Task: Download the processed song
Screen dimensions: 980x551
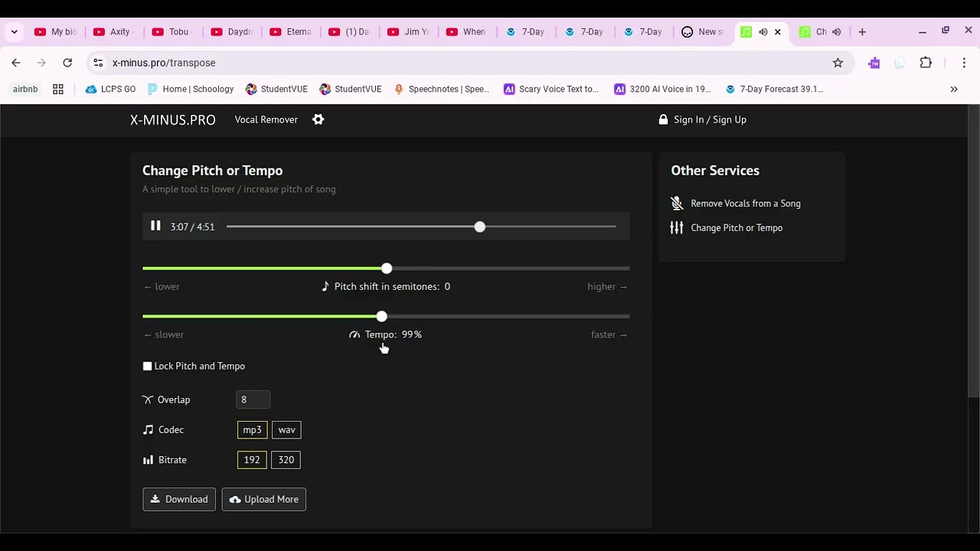Action: [x=179, y=499]
